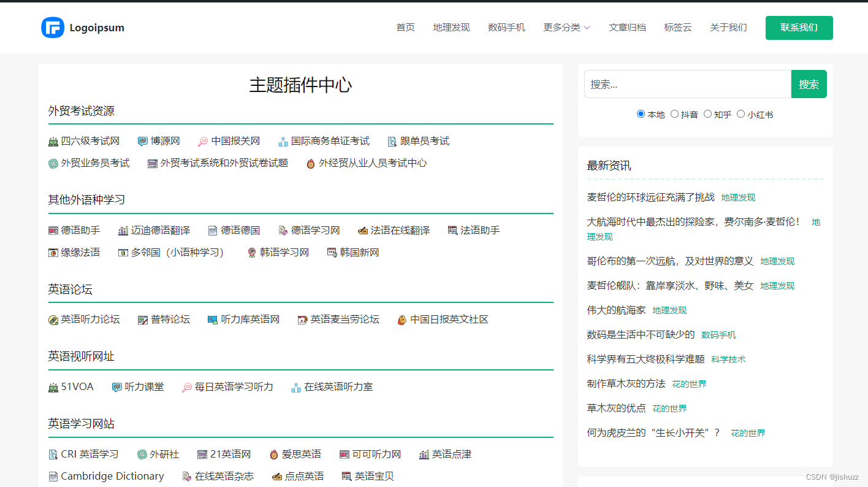Click the Logoipsum logo icon
Screen dimensions: 868x487
[x=53, y=28]
